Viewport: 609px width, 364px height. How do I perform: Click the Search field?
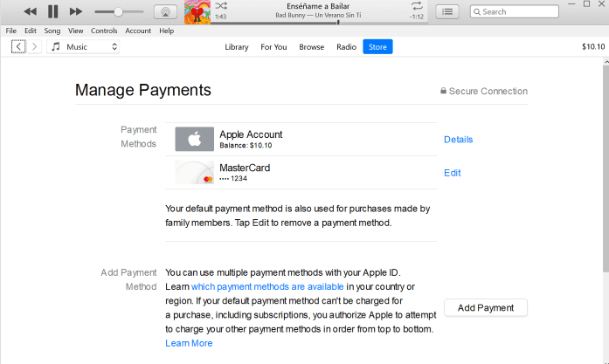pos(515,11)
